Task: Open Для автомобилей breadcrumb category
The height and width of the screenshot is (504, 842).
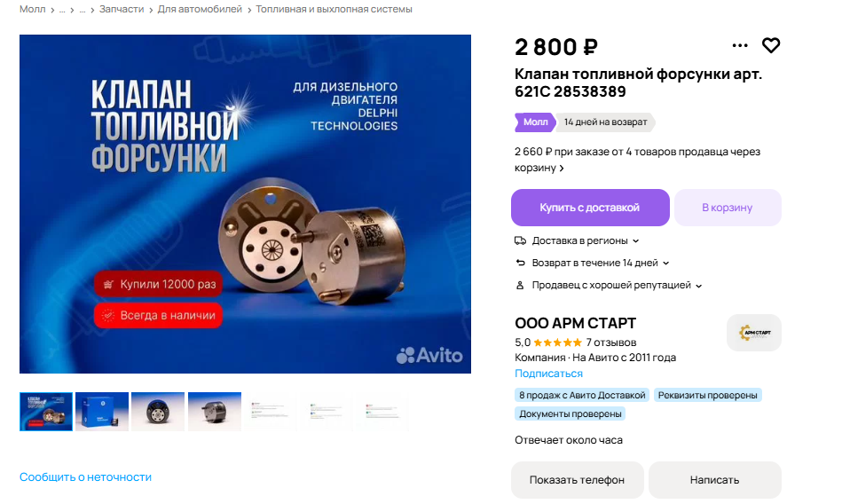Action: point(200,9)
